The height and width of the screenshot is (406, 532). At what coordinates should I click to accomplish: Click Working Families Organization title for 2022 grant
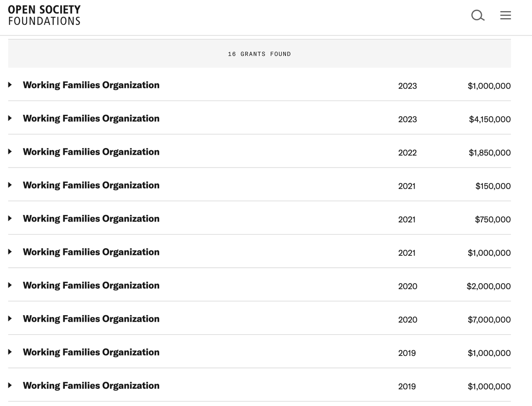(x=91, y=152)
